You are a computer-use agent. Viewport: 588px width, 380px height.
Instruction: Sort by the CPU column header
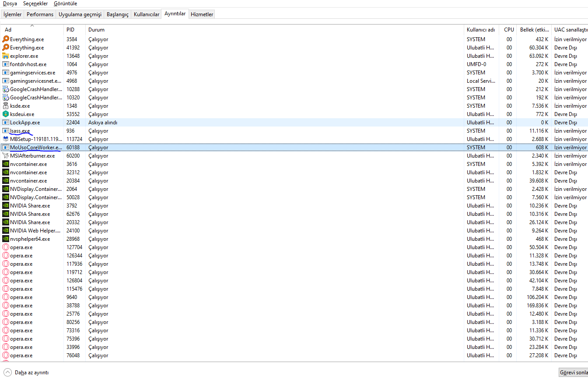pyautogui.click(x=508, y=30)
